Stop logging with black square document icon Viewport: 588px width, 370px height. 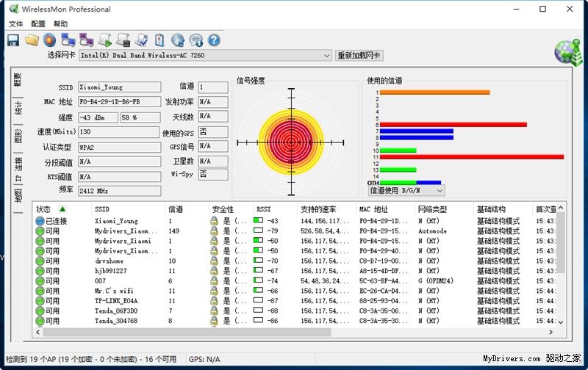(123, 40)
